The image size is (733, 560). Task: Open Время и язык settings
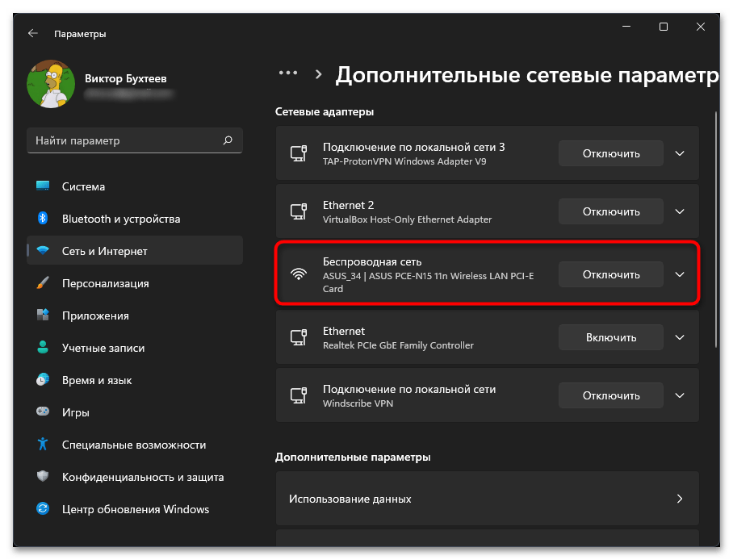click(135, 379)
